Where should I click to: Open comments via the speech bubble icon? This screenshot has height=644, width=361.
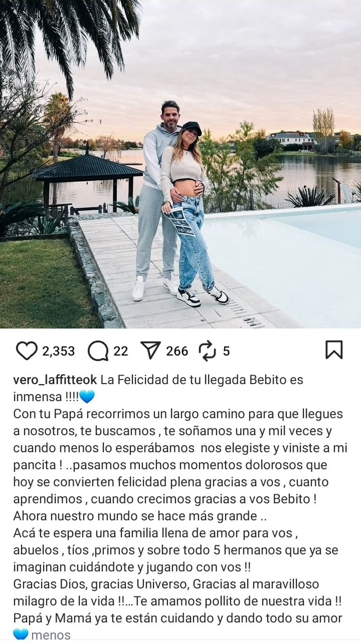(x=98, y=350)
